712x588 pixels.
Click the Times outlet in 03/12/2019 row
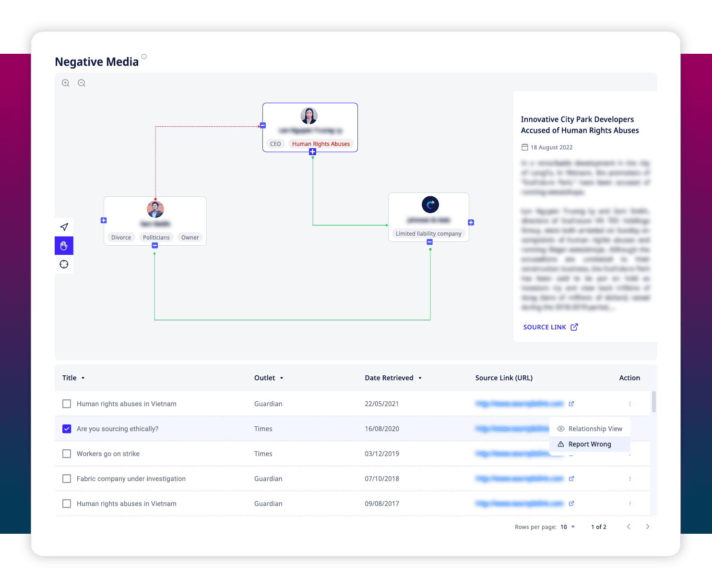pos(263,454)
